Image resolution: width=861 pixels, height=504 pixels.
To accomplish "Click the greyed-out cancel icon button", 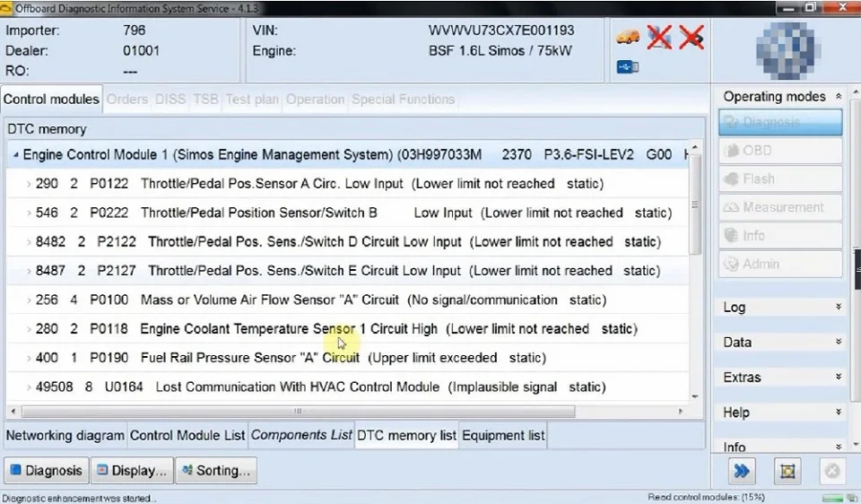I will (832, 471).
